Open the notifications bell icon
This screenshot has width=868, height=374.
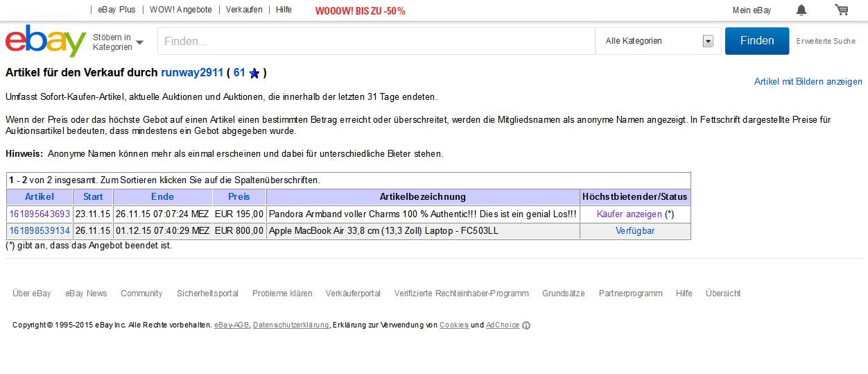coord(801,10)
